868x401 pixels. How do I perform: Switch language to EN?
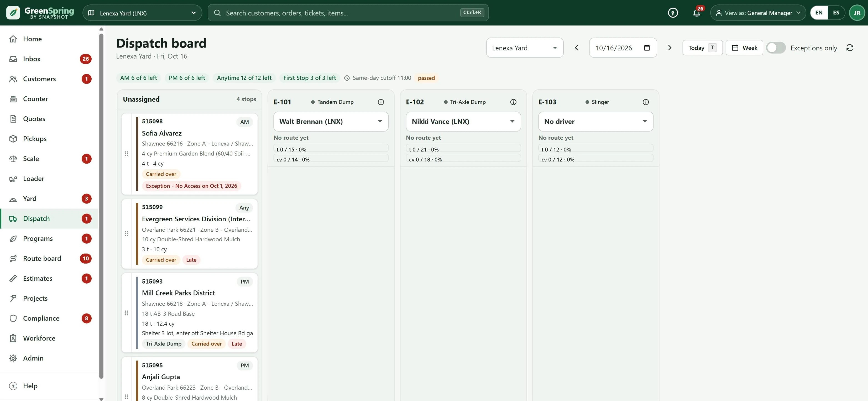[x=819, y=13]
